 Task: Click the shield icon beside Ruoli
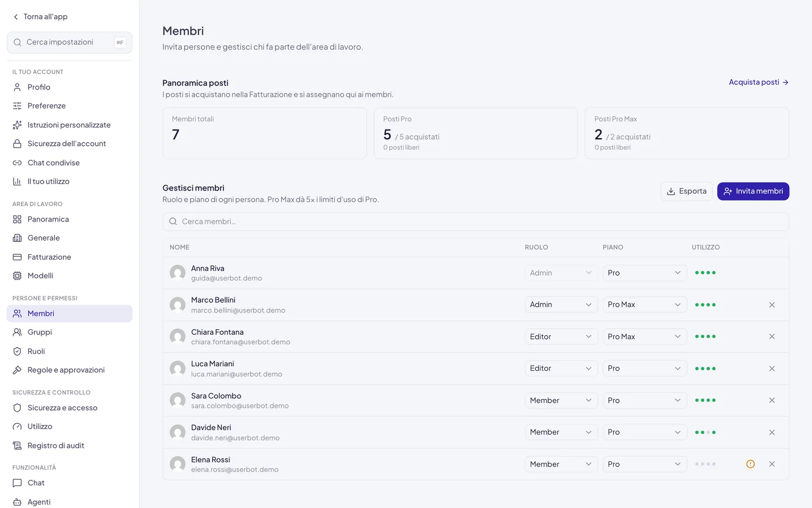[17, 351]
